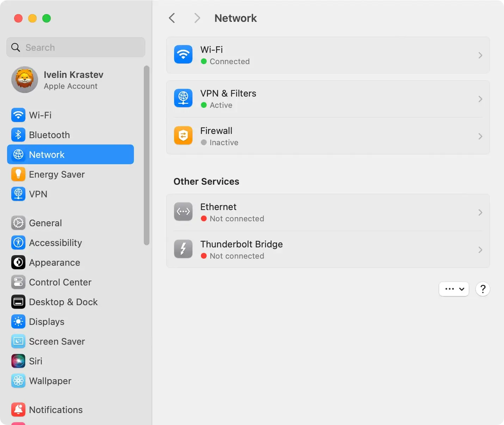Open Screen Saver settings label
Image resolution: width=504 pixels, height=425 pixels.
point(57,341)
